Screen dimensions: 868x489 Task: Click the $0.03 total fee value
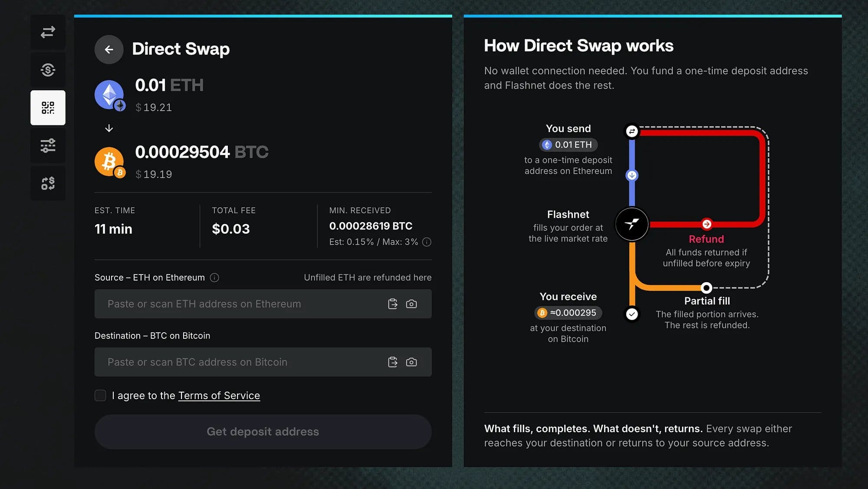click(231, 229)
